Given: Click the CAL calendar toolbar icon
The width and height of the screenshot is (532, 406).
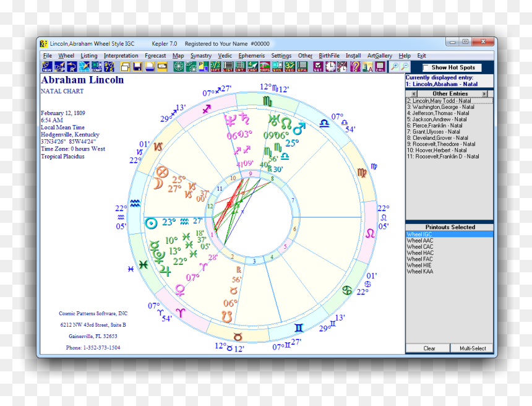Looking at the screenshot, I should tap(380, 67).
